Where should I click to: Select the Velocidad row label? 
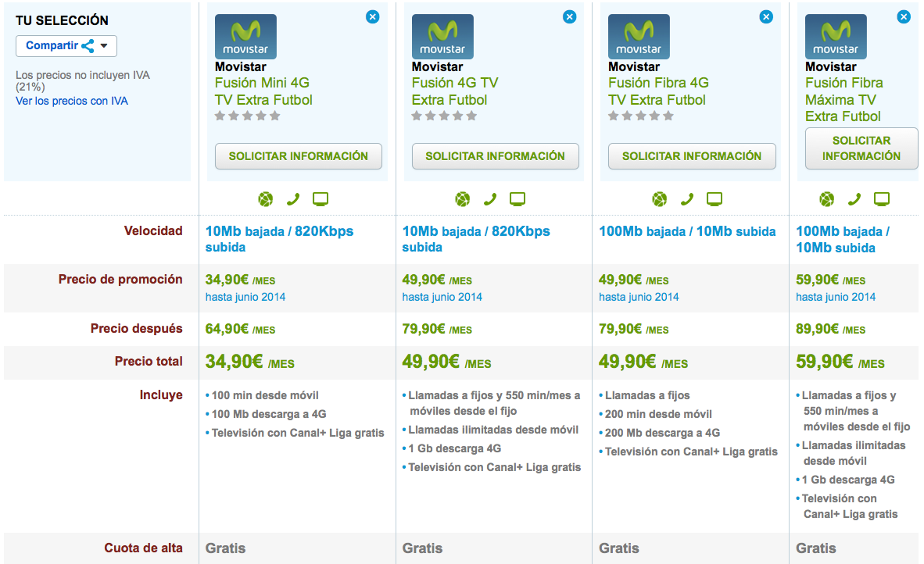[153, 230]
